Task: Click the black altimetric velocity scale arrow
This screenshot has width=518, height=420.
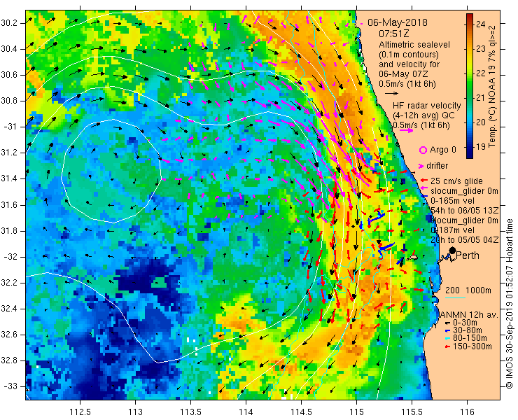Action: [392, 94]
